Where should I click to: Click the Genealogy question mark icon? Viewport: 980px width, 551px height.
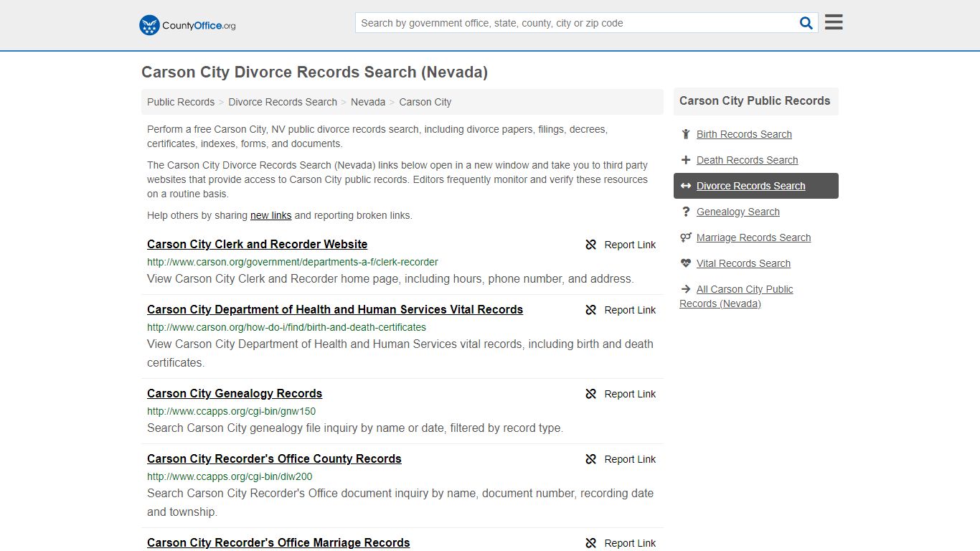(686, 212)
